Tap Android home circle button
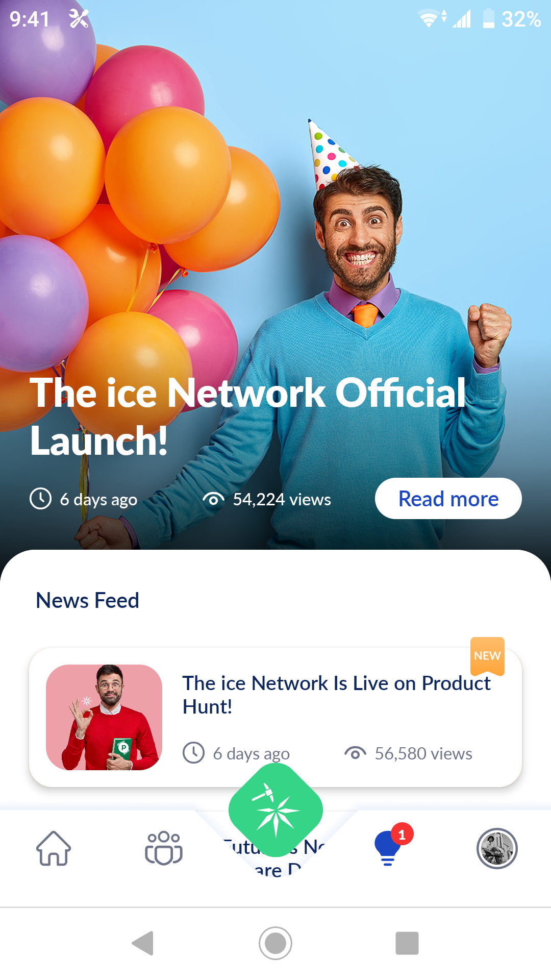551x980 pixels. 275,943
